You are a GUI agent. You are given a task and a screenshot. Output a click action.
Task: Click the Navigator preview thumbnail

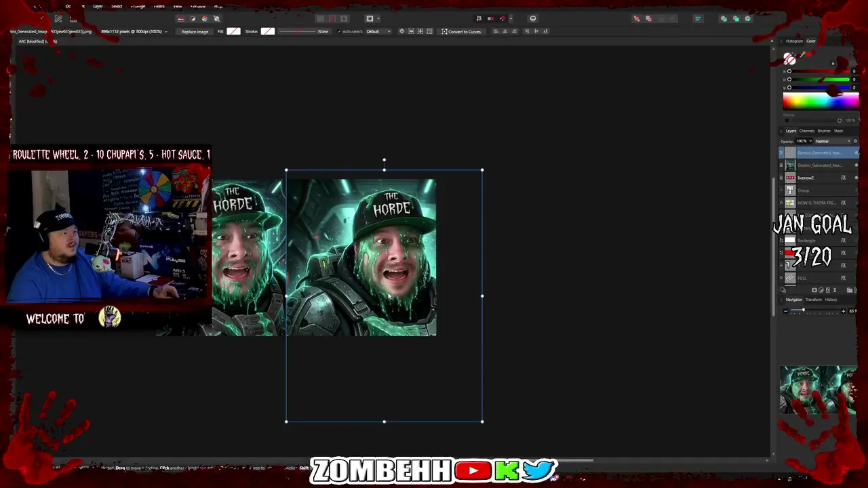click(818, 390)
